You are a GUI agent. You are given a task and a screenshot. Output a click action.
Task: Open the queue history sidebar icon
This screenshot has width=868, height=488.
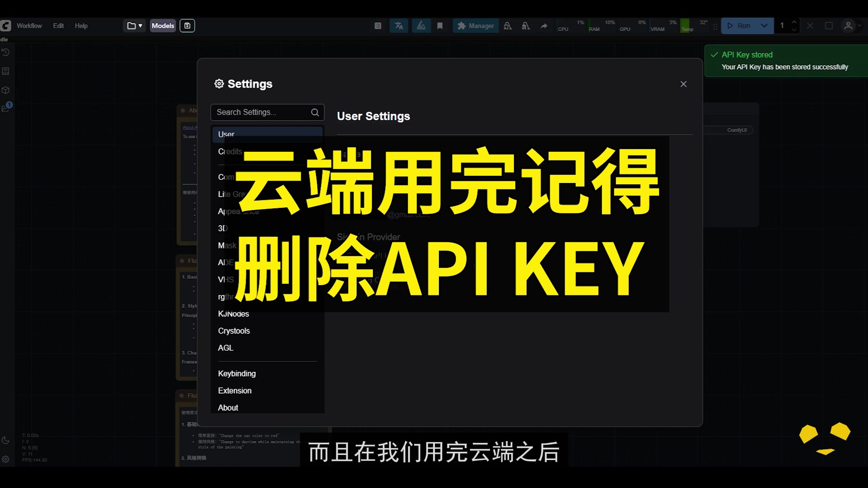(5, 52)
